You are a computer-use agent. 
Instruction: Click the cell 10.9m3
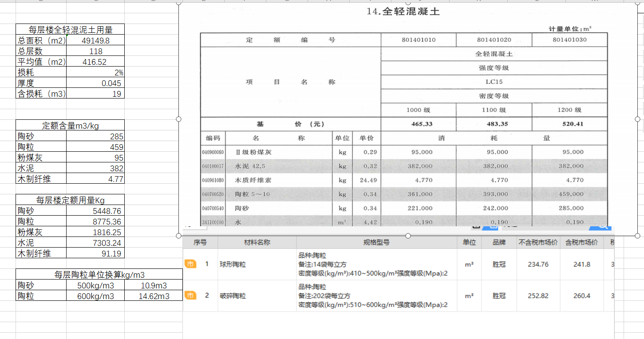pyautogui.click(x=153, y=285)
